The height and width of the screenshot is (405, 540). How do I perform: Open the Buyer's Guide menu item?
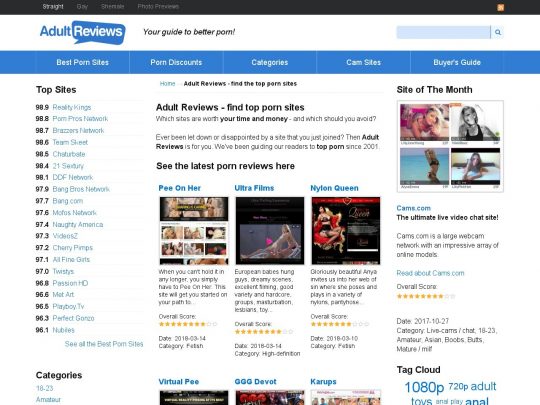click(x=457, y=62)
